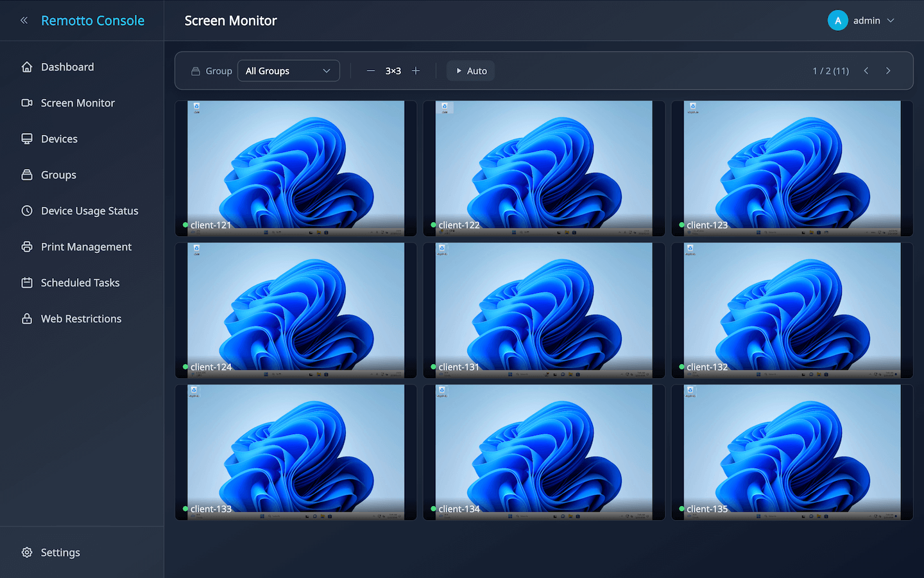Click the Print Management printer icon
Viewport: 924px width, 578px height.
(26, 247)
